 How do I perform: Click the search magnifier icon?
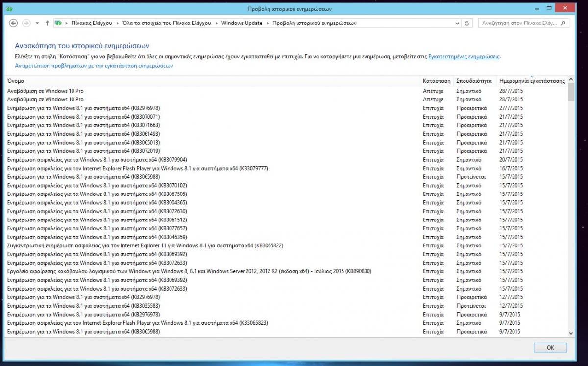coord(563,23)
